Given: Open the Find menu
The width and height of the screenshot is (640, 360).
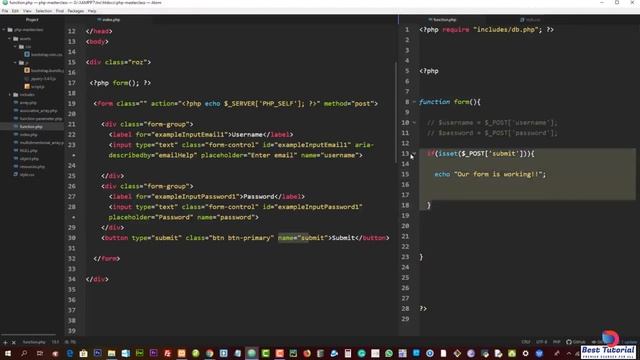Looking at the screenshot, I should coord(60,11).
